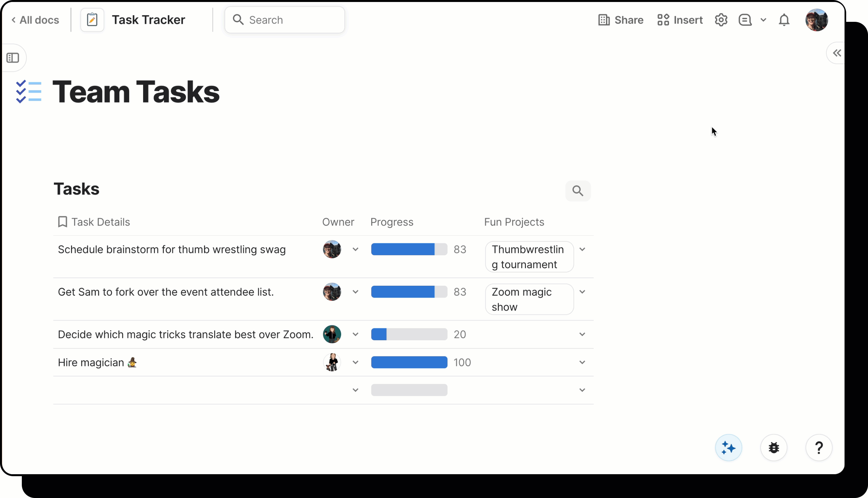The image size is (868, 498).
Task: Toggle the left sidebar panel icon
Action: coord(13,58)
